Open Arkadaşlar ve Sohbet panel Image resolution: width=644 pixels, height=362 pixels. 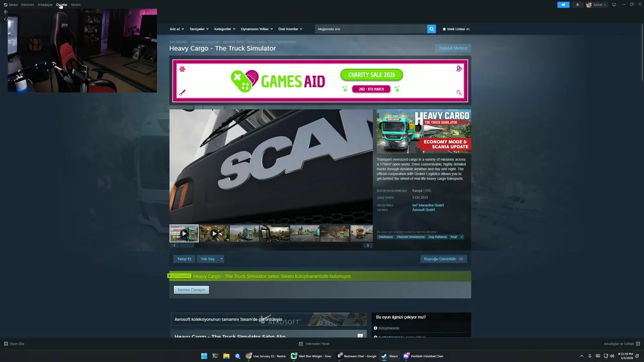[x=622, y=344]
